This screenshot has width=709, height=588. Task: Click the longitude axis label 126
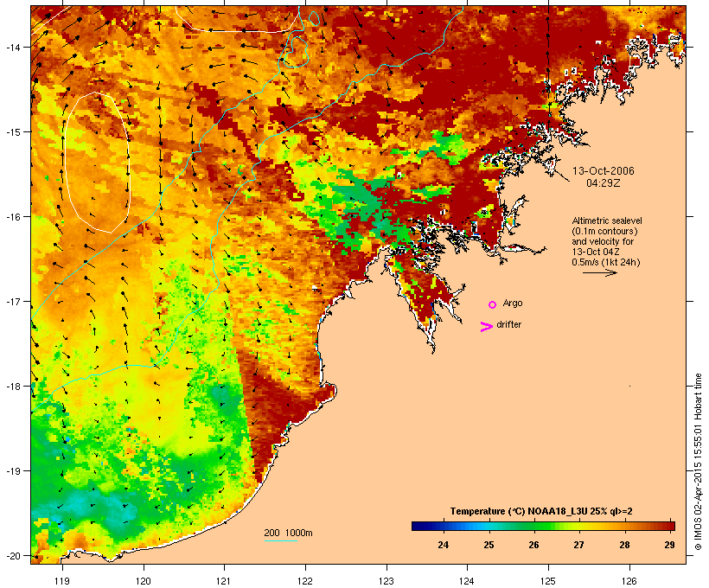[629, 581]
